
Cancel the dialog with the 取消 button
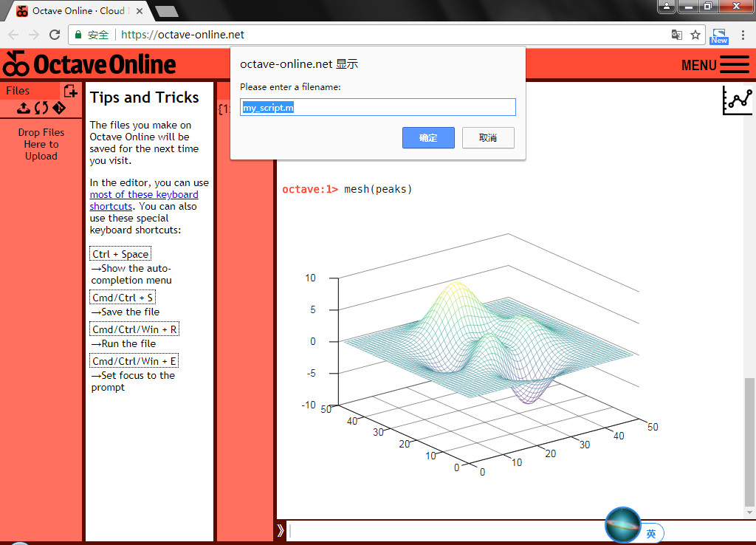(488, 138)
